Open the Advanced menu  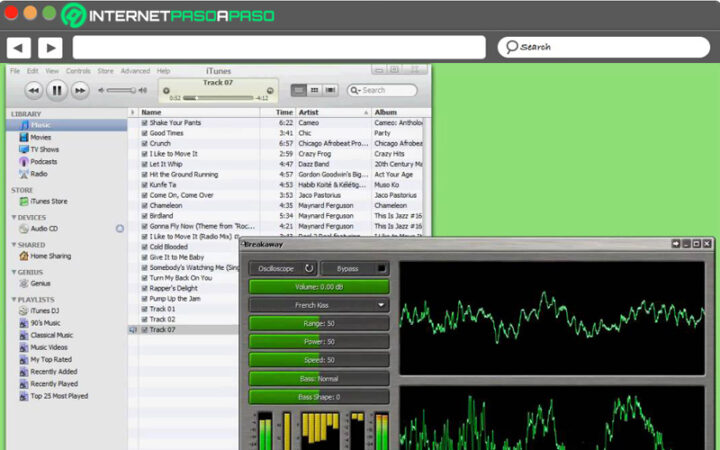pyautogui.click(x=135, y=71)
